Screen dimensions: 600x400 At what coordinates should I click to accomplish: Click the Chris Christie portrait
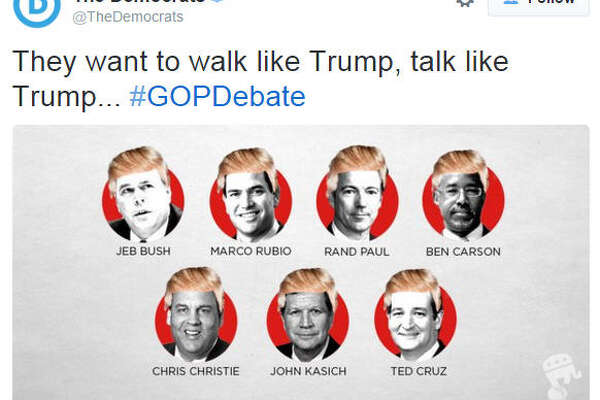pos(196,314)
